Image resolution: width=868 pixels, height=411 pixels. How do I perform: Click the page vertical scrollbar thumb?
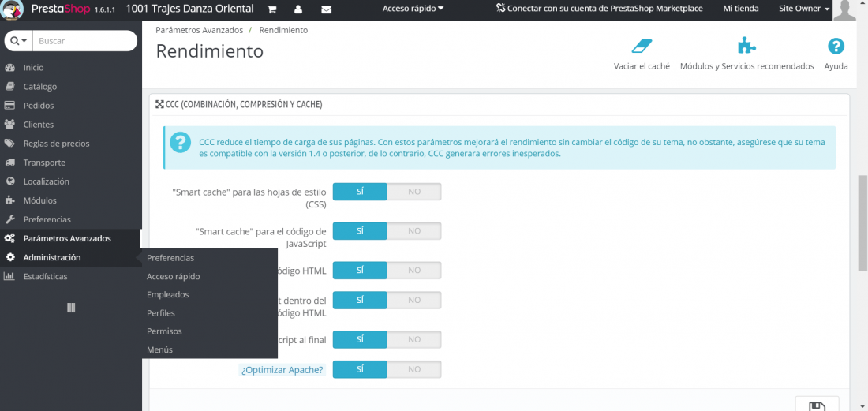tap(862, 223)
